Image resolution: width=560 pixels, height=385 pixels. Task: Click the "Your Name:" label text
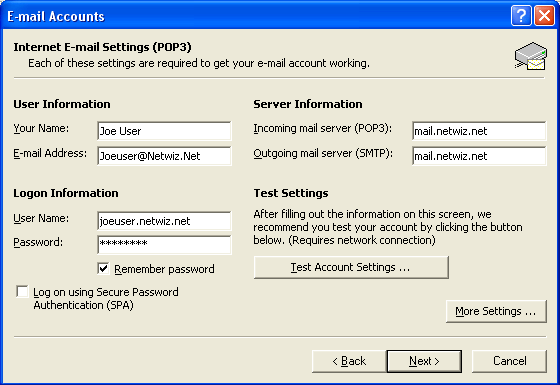41,128
